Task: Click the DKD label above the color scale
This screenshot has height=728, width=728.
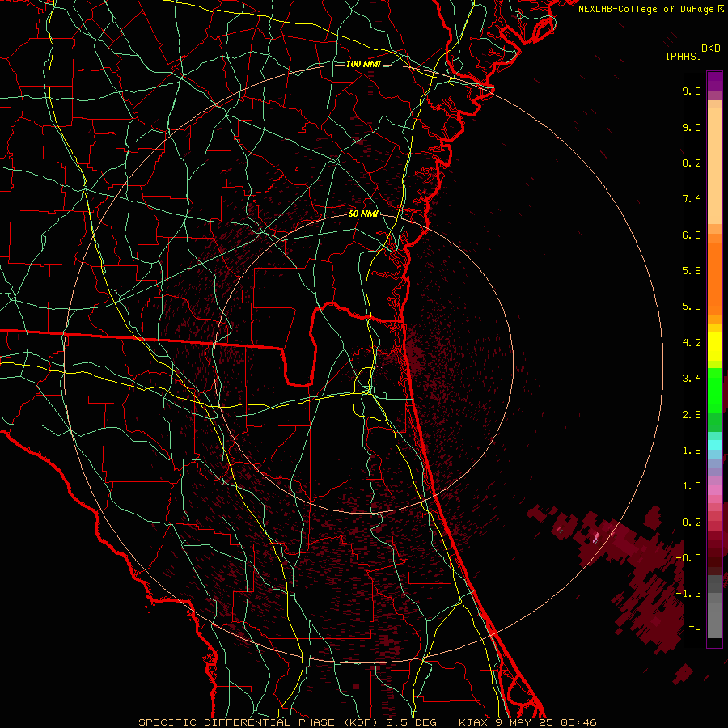Action: [x=711, y=49]
